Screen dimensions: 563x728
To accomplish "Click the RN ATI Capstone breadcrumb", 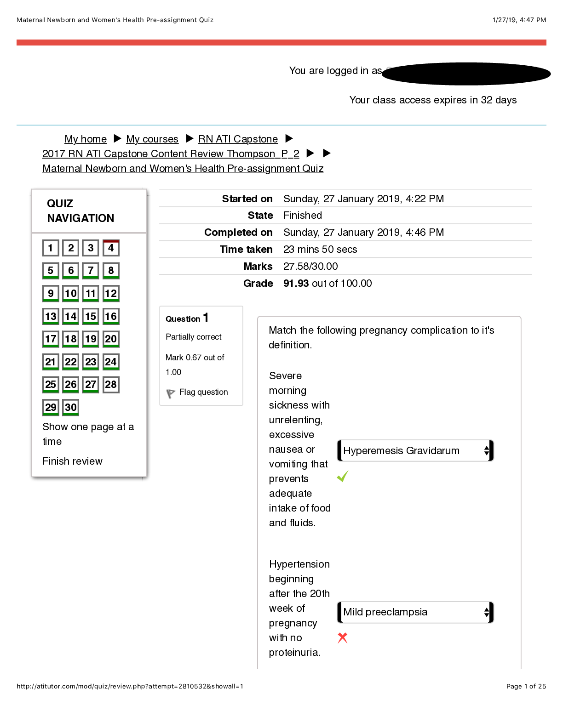I will (238, 139).
